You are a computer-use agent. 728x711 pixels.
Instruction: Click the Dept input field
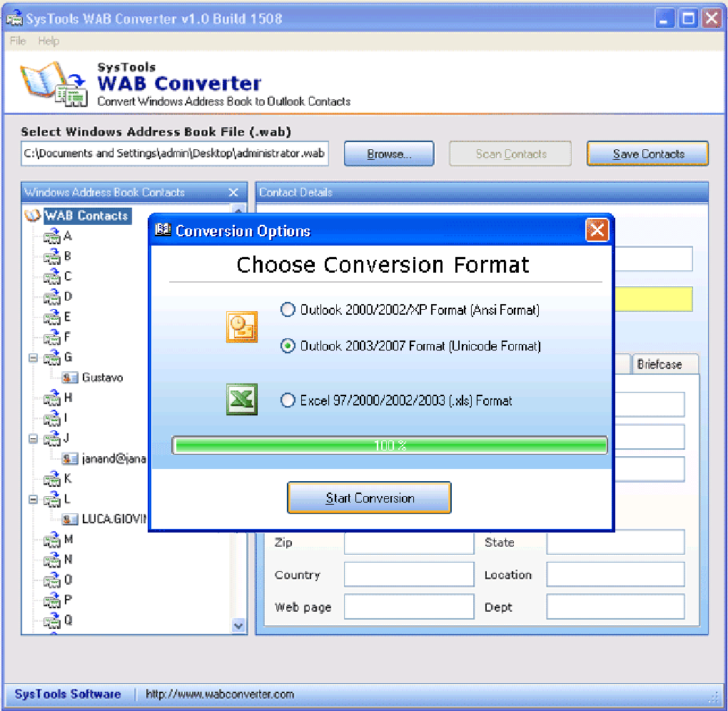615,607
